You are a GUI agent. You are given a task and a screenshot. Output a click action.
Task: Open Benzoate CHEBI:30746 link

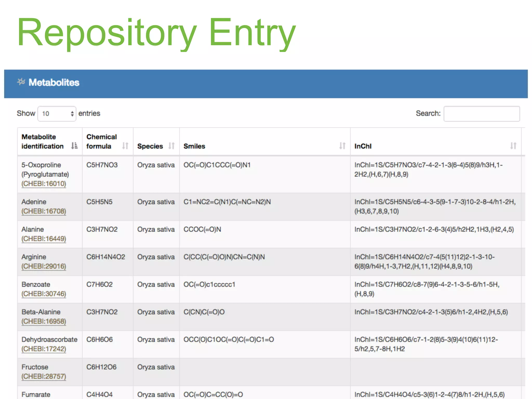[44, 294]
